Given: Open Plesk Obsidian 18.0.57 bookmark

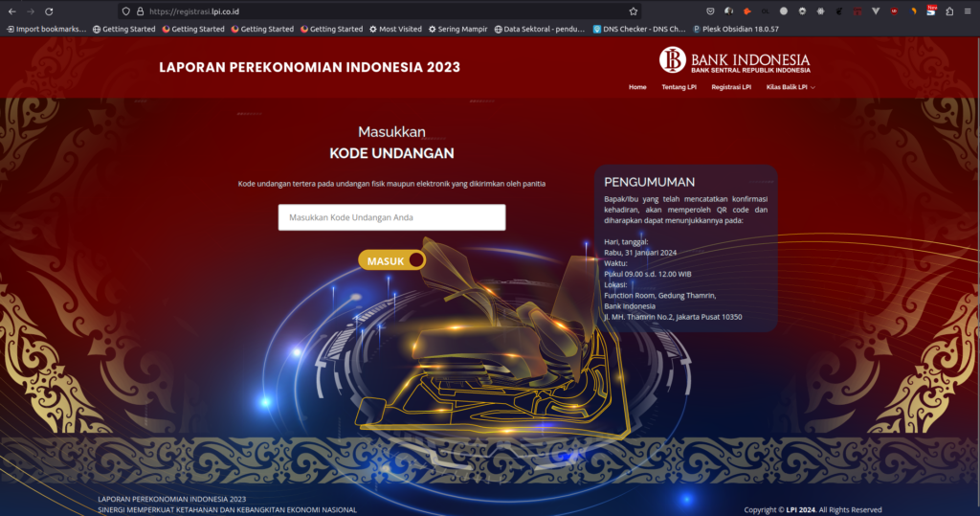Looking at the screenshot, I should pos(736,29).
